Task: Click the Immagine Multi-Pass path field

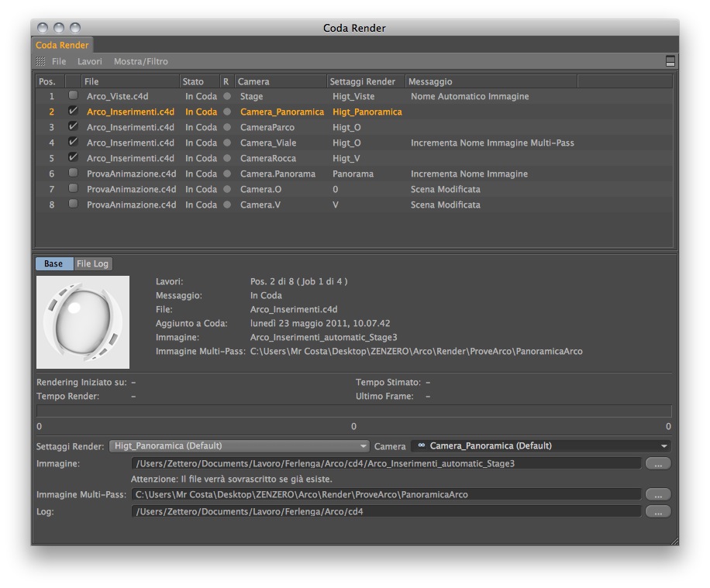Action: click(386, 494)
